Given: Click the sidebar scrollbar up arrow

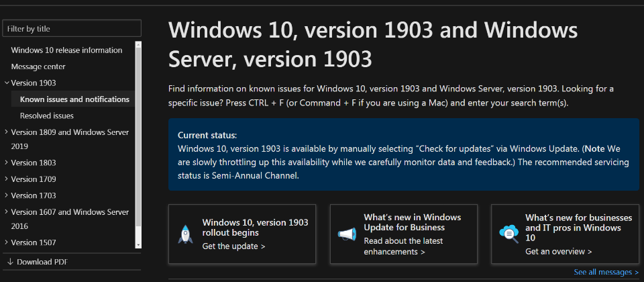Looking at the screenshot, I should [138, 44].
